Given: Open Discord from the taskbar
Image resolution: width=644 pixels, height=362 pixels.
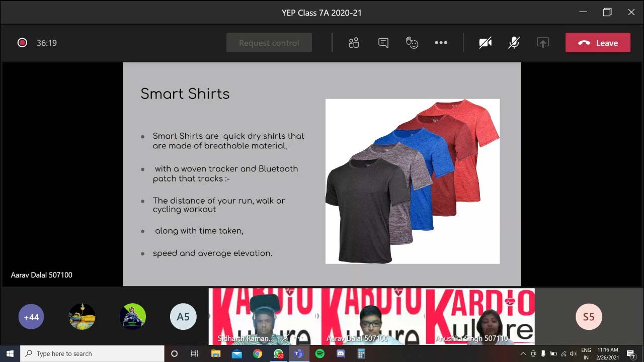Looking at the screenshot, I should (340, 353).
